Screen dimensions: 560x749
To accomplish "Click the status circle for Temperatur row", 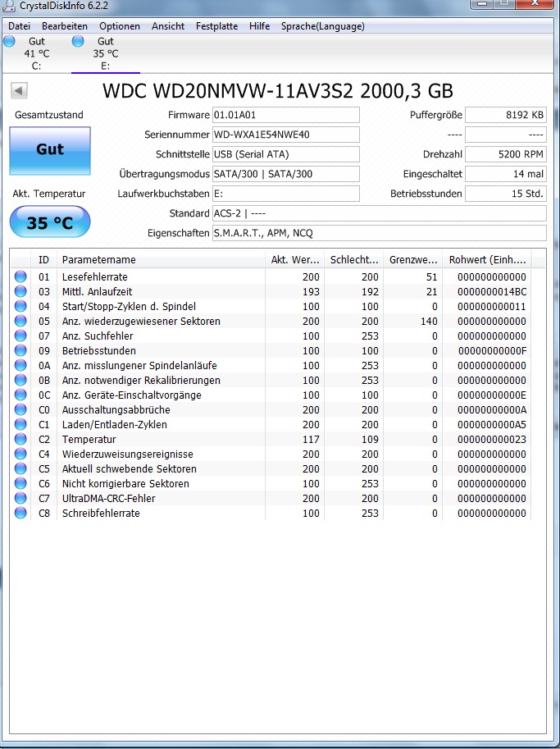I will 20,440.
